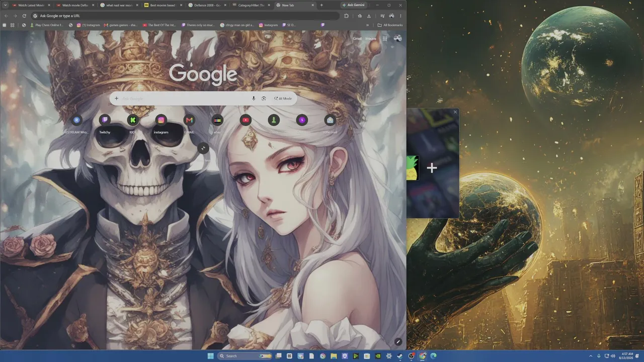Open the Gmail link

[357, 38]
